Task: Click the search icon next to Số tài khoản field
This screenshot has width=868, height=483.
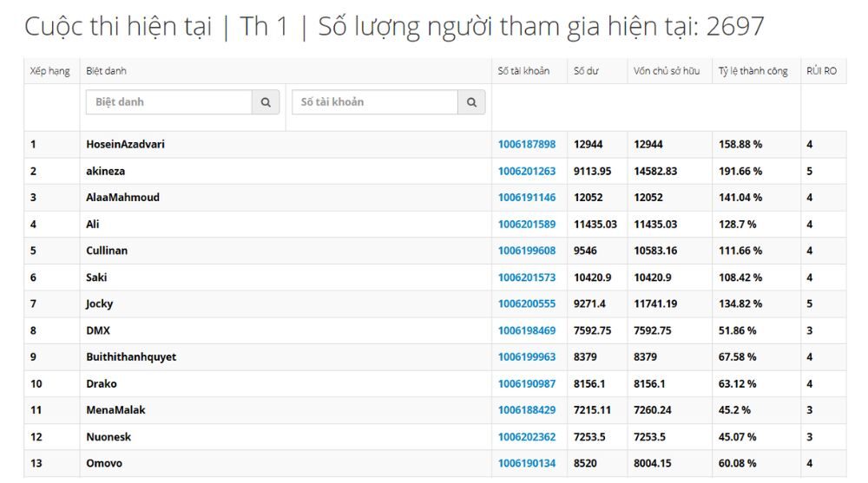Action: coord(471,102)
